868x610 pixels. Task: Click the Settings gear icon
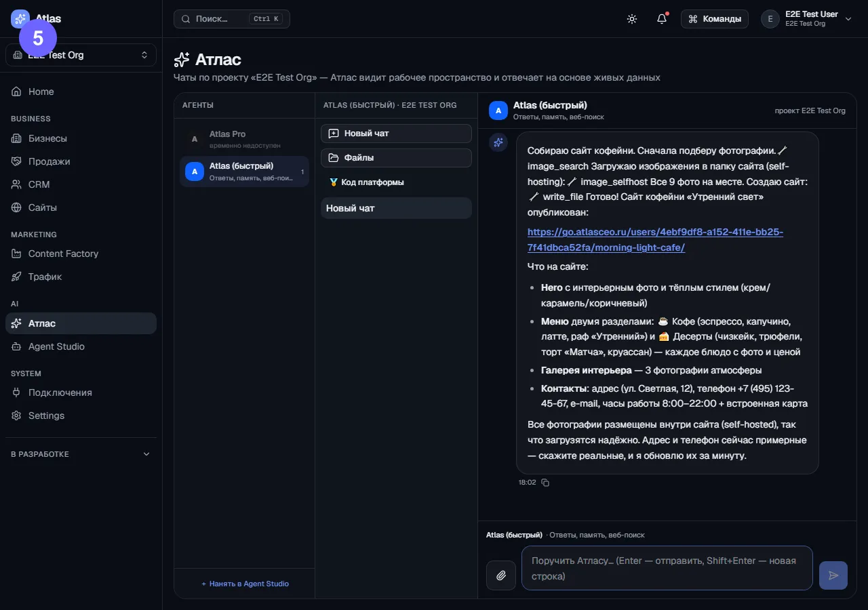click(16, 415)
